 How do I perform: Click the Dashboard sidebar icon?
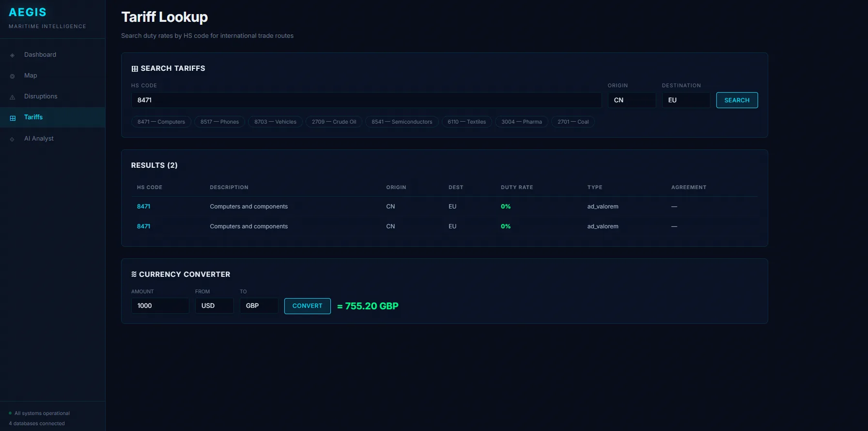pos(13,55)
